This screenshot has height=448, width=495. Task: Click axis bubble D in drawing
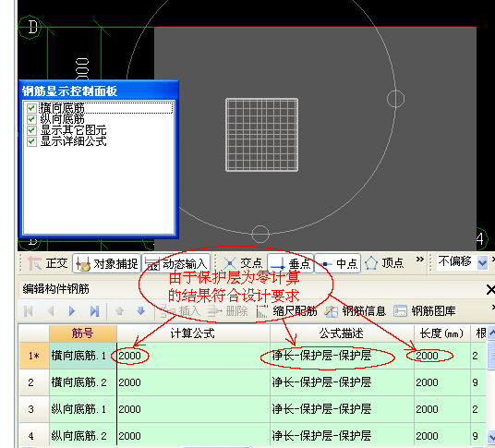pos(30,27)
